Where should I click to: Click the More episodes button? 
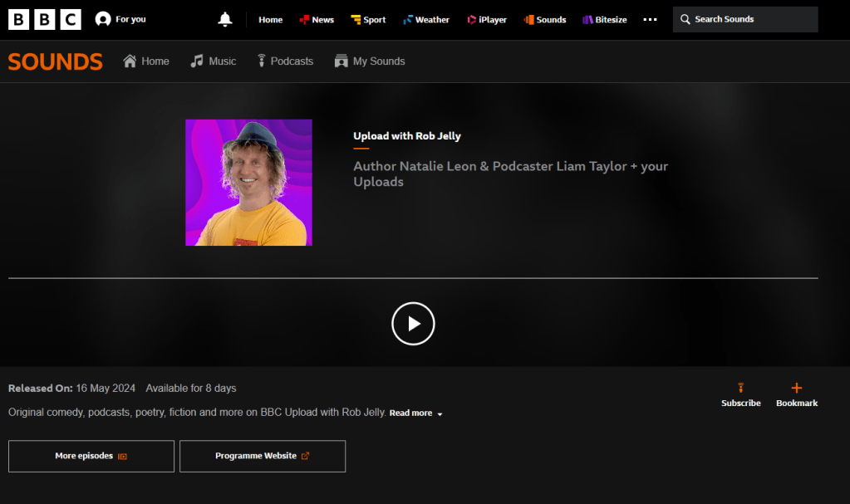coord(91,456)
